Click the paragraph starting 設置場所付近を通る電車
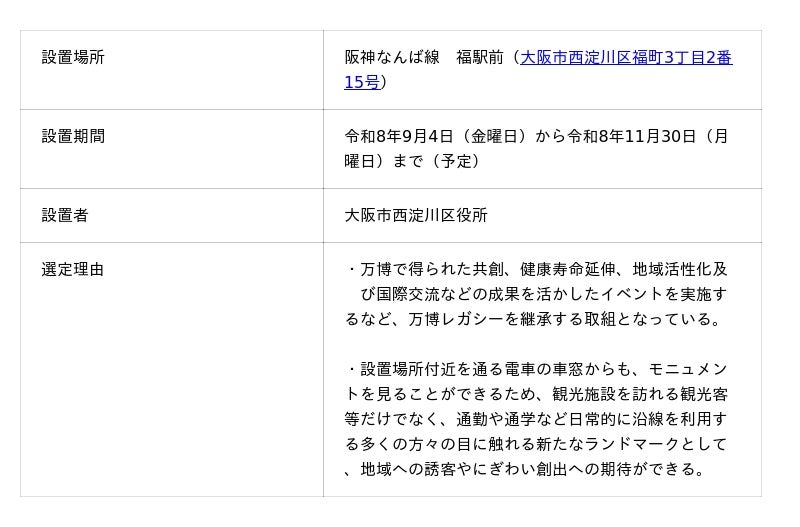 click(536, 419)
